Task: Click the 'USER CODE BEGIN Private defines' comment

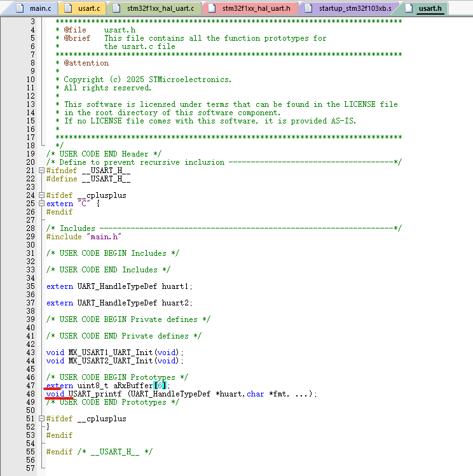Action: point(128,319)
